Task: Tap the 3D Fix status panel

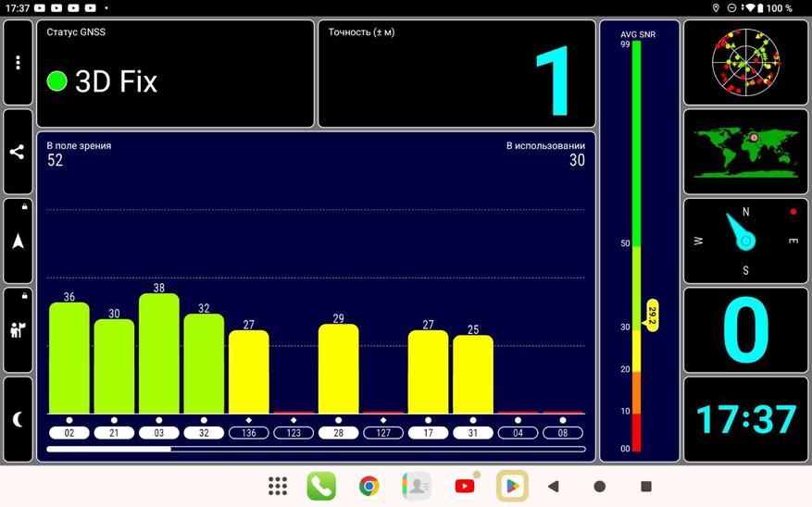Action: tap(176, 73)
